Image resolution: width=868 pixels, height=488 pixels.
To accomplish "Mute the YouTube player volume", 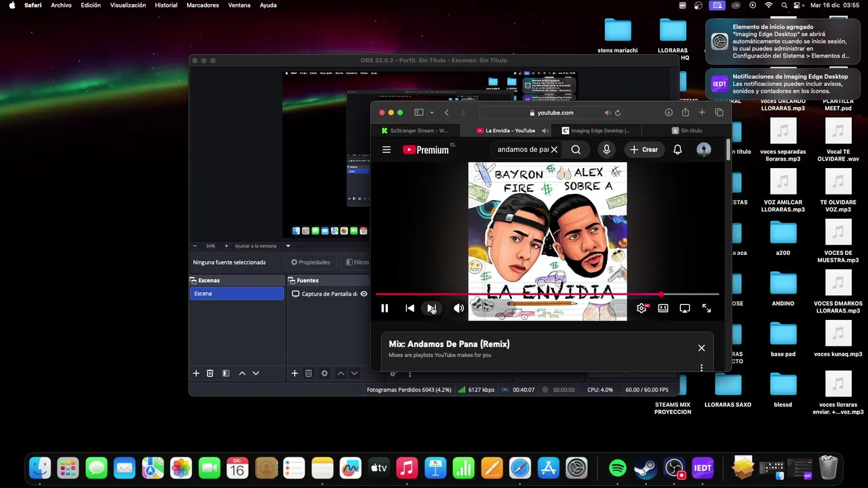I will (x=458, y=308).
